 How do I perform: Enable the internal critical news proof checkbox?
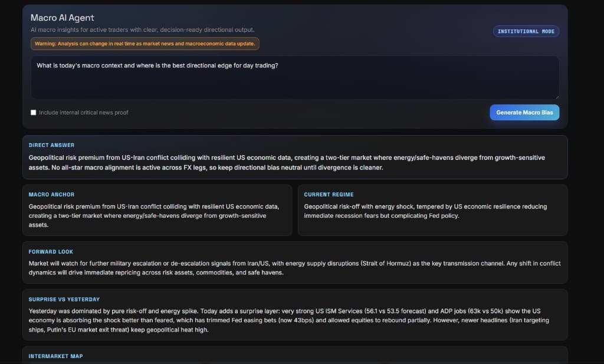tap(34, 113)
